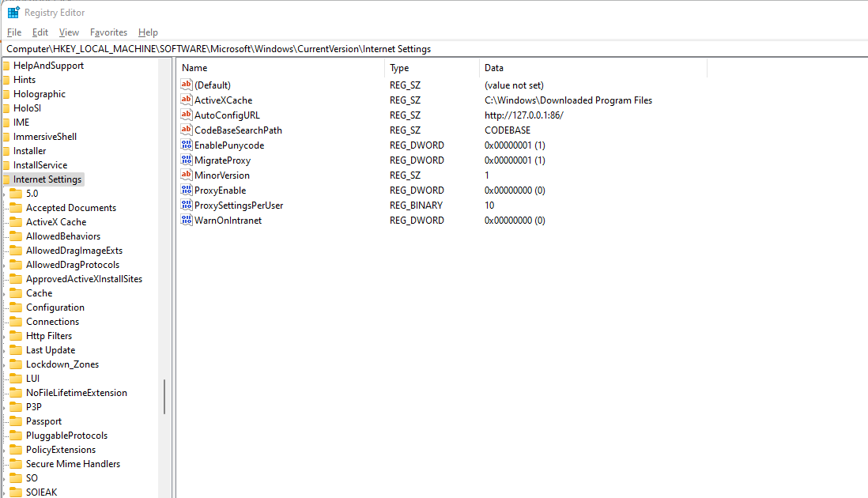
Task: Click the Lockdown_Zones folder icon
Action: tap(16, 364)
